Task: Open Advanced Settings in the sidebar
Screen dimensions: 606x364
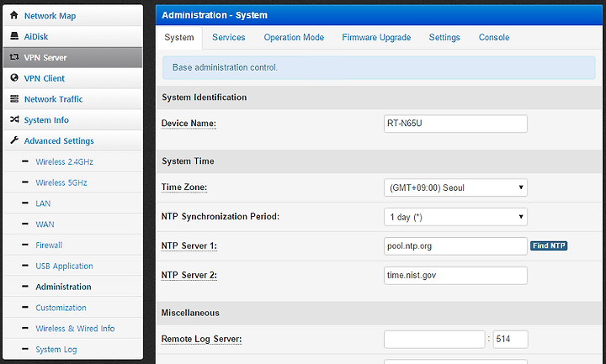Action: (x=59, y=141)
